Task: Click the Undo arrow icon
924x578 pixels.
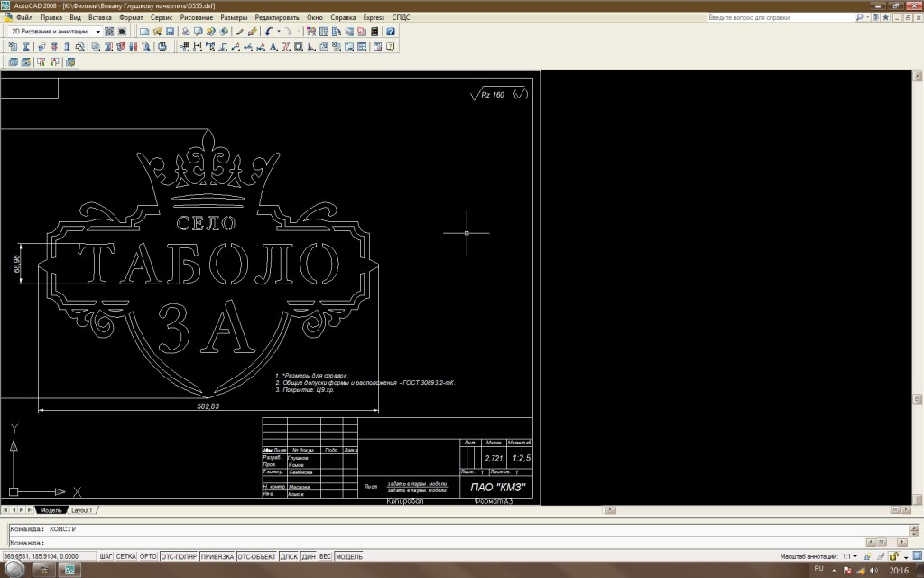Action: [268, 32]
